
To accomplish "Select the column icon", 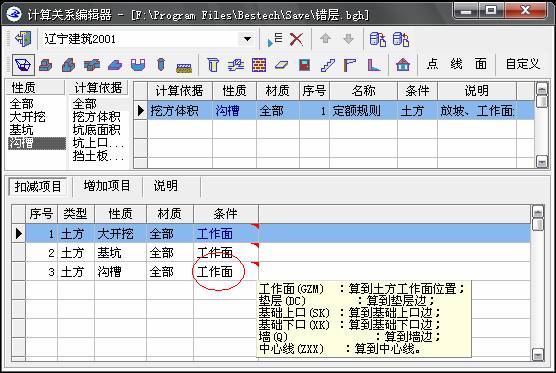I will (213, 65).
